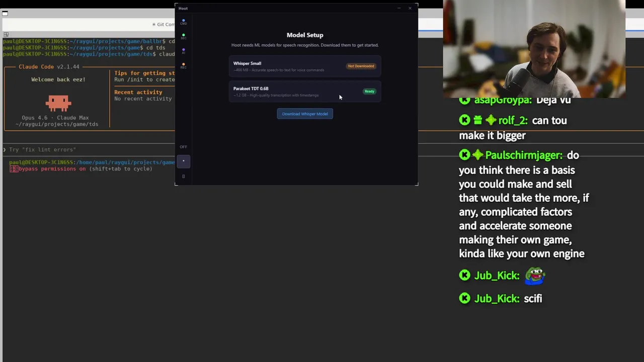Viewport: 644px width, 362px height.
Task: Click the Ready status badge
Action: (369, 92)
